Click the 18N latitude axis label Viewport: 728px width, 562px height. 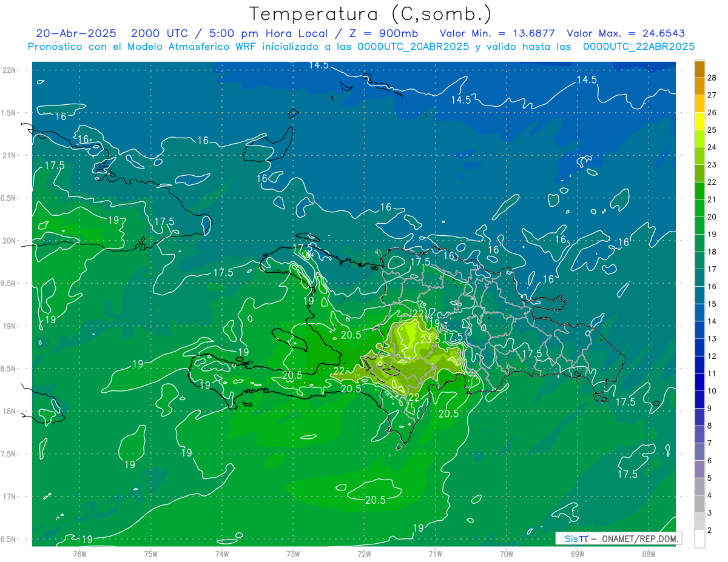9,411
